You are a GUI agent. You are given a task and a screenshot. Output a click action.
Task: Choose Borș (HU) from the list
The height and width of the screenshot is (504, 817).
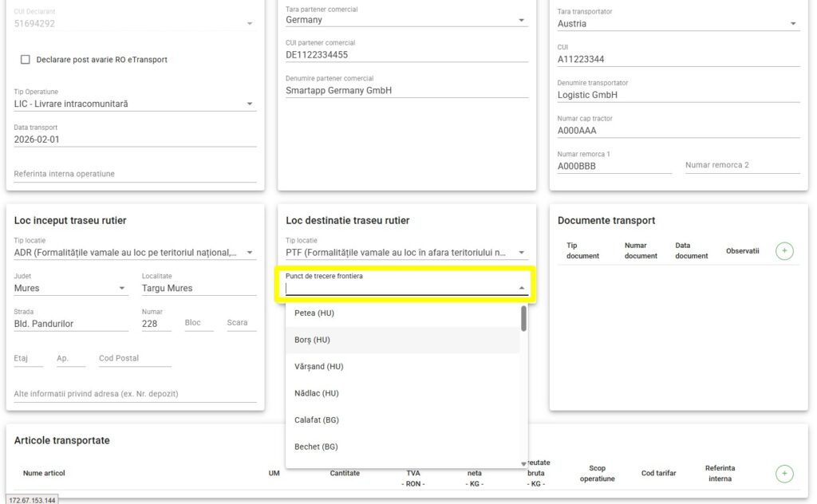(x=312, y=340)
